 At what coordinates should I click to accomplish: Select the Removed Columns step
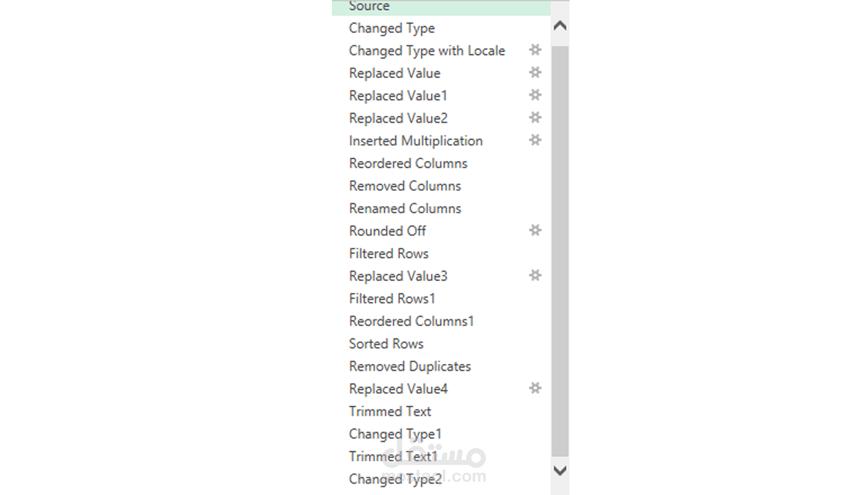click(405, 186)
